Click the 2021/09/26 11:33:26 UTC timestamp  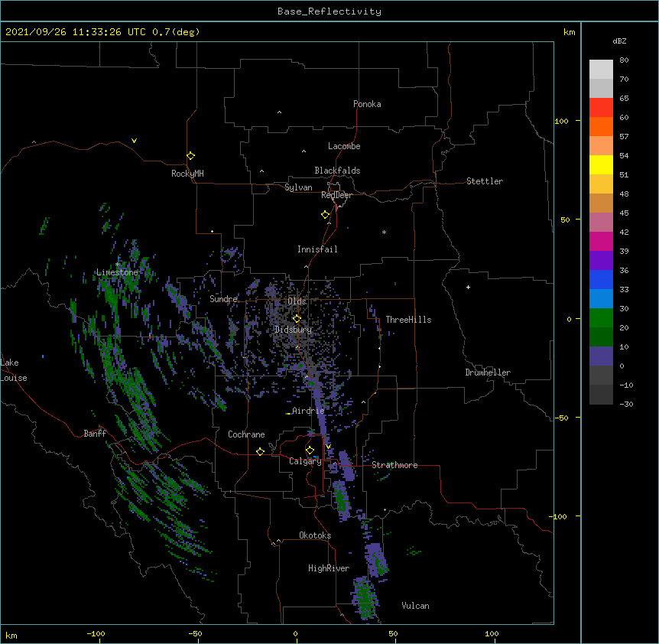pyautogui.click(x=75, y=32)
